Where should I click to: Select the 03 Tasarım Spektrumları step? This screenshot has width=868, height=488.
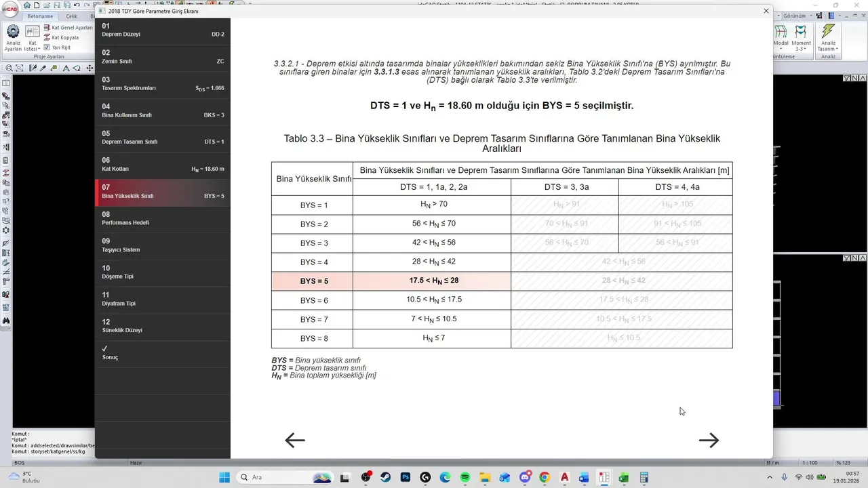point(163,85)
